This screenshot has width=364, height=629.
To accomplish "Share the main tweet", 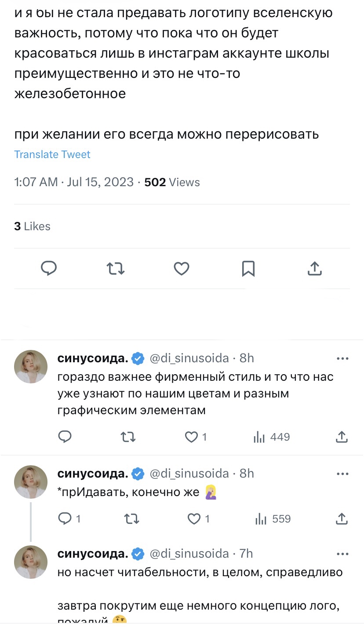I will click(315, 268).
